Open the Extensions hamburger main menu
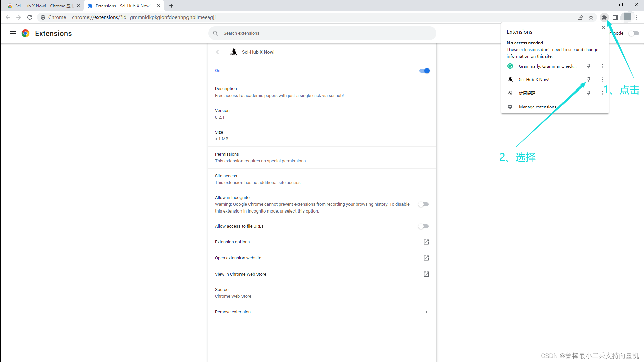Screen dimensions: 644x362 pyautogui.click(x=13, y=33)
